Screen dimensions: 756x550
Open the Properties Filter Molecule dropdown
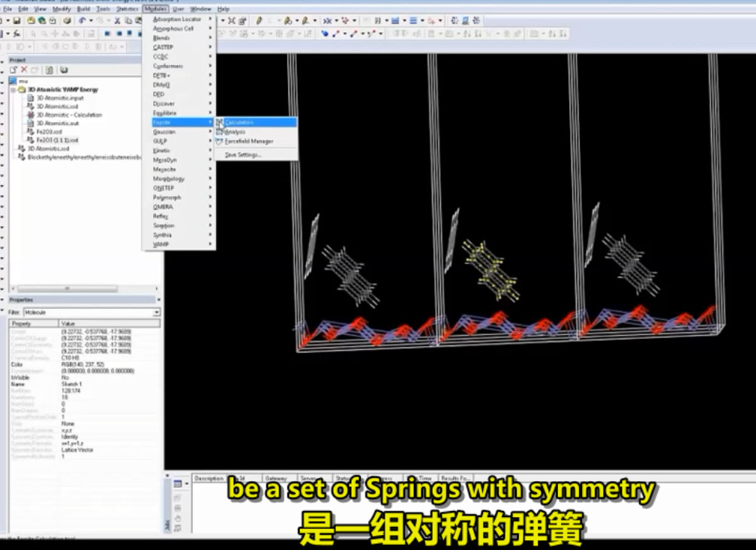tap(156, 312)
